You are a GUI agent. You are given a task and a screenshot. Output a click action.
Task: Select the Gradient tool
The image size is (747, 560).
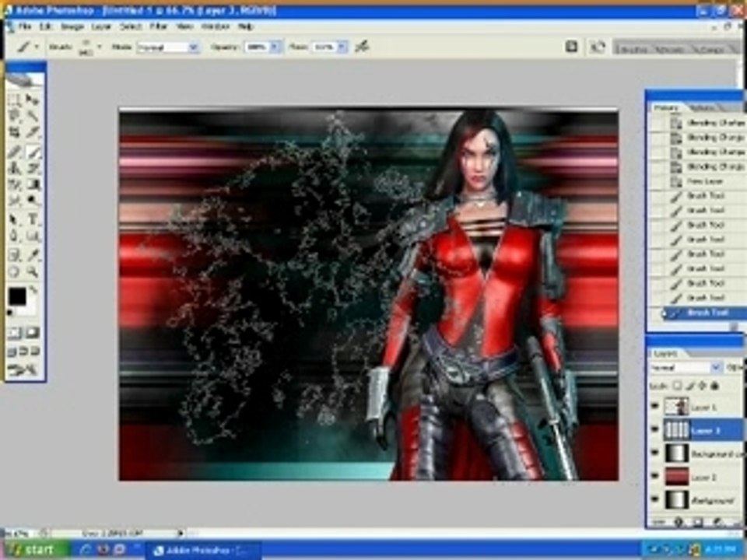click(x=33, y=184)
